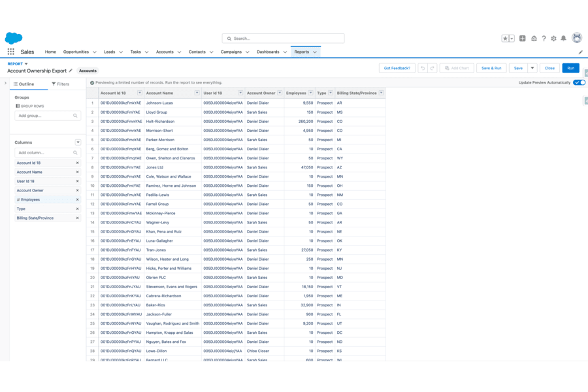Click the Got Feedback? link

pyautogui.click(x=399, y=68)
